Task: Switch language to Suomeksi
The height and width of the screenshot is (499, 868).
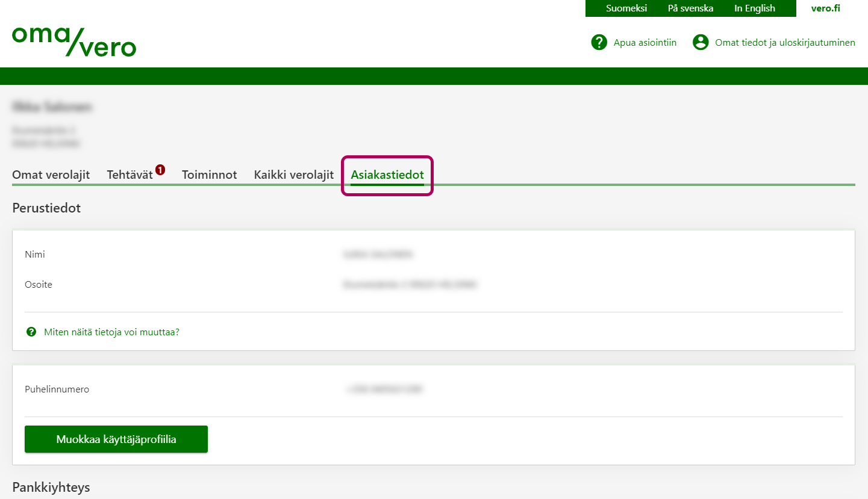Action: pyautogui.click(x=626, y=8)
